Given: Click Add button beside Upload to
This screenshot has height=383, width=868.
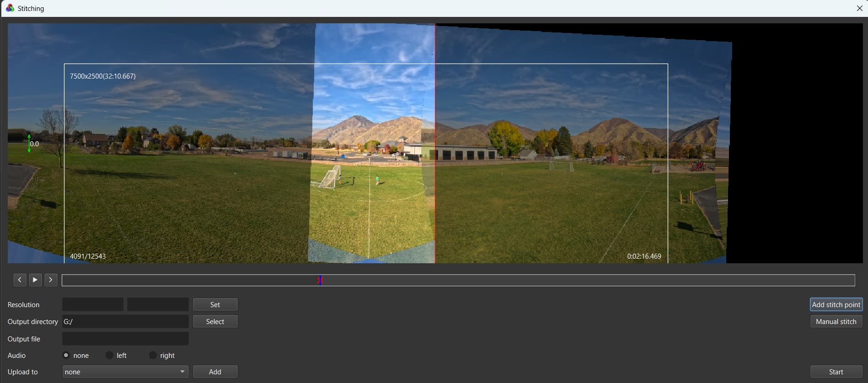Looking at the screenshot, I should point(215,372).
